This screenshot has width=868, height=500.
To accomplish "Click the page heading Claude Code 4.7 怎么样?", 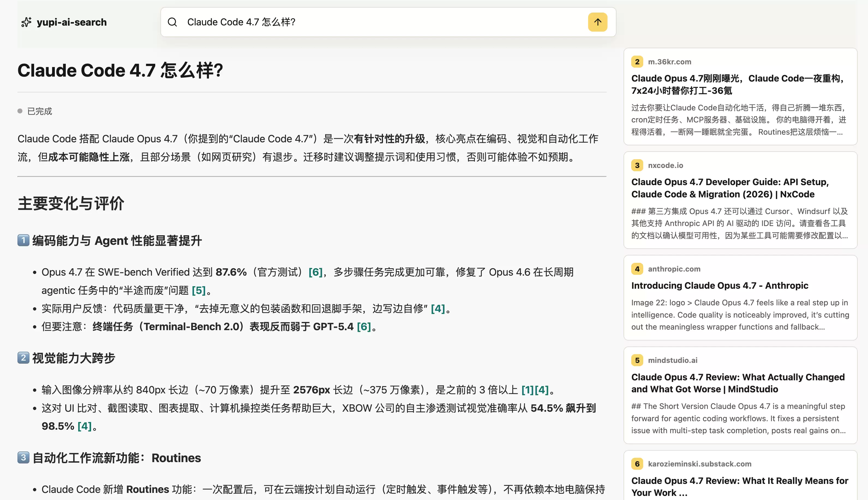I will coord(121,70).
